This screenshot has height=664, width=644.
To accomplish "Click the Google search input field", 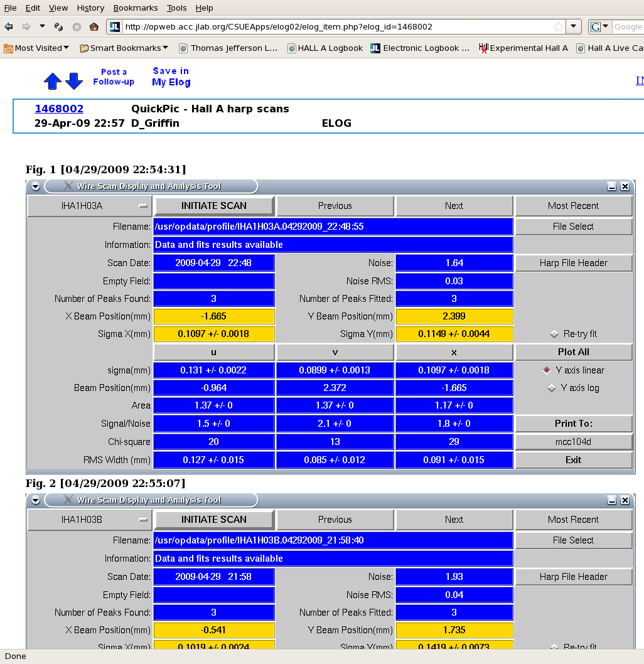I will (628, 27).
